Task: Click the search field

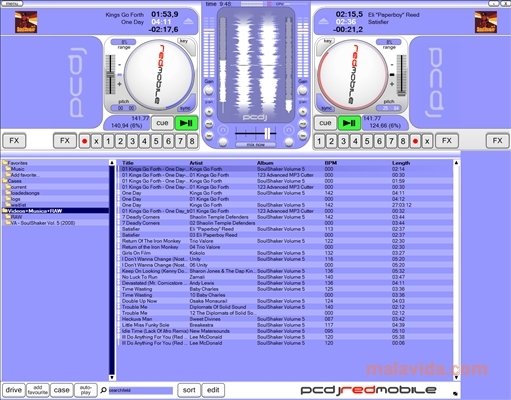Action: point(141,390)
